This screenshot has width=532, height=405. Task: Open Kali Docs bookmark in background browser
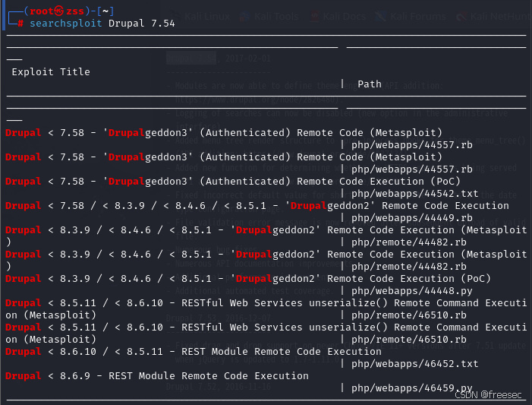point(338,16)
